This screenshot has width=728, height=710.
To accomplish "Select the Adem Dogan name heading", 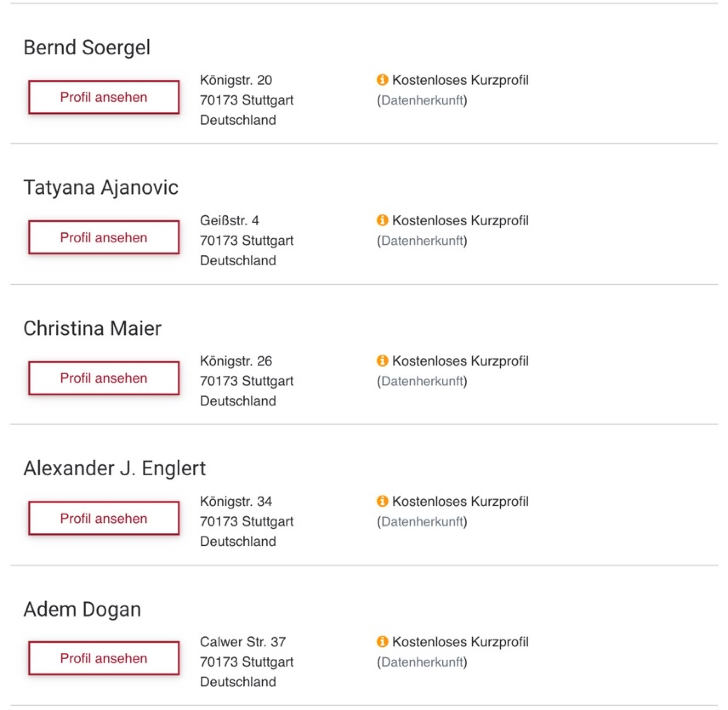I will click(x=82, y=609).
